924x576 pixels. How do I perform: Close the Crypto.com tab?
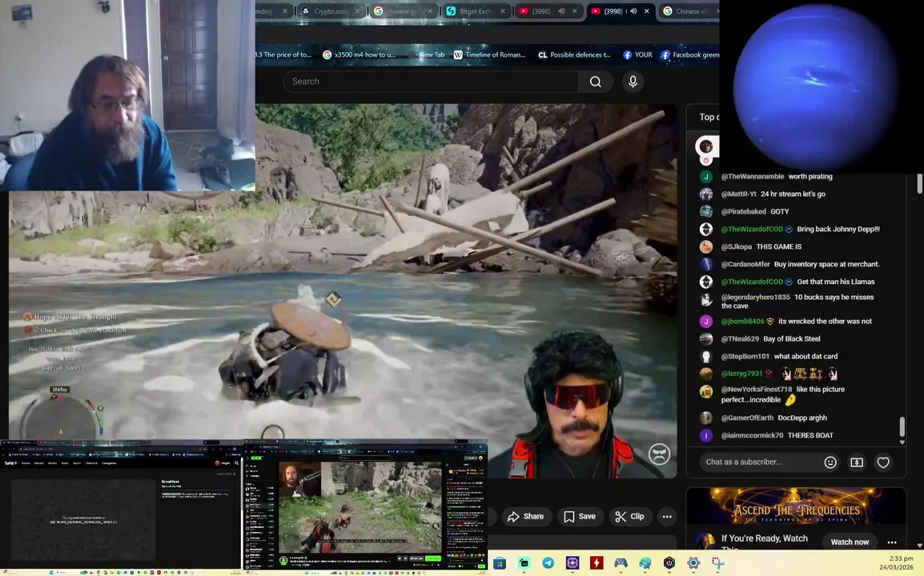357,11
